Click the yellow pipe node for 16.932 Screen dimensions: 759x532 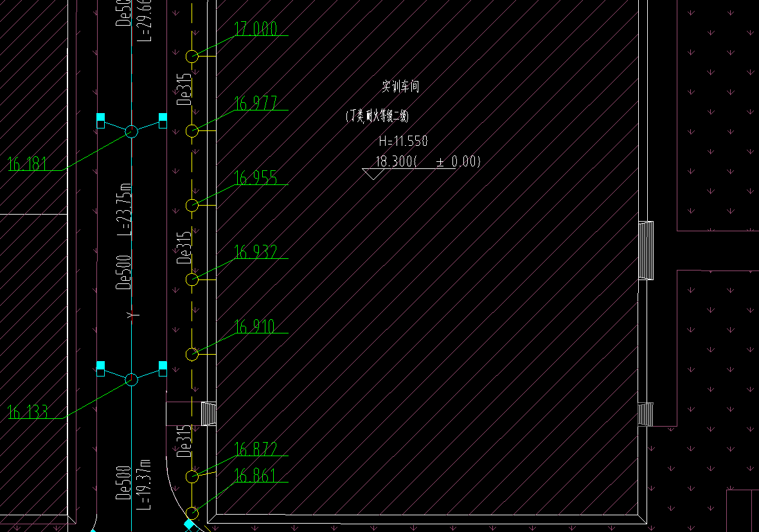(192, 279)
